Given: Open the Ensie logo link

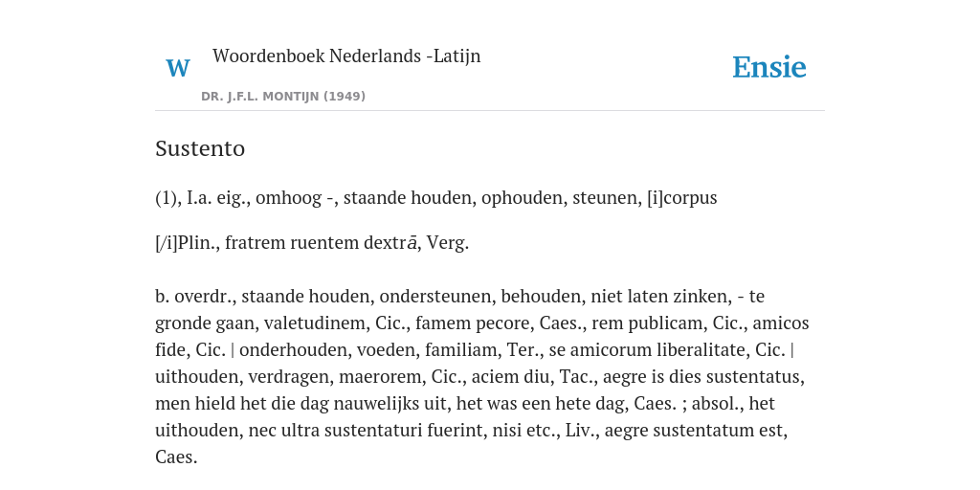Looking at the screenshot, I should point(769,67).
